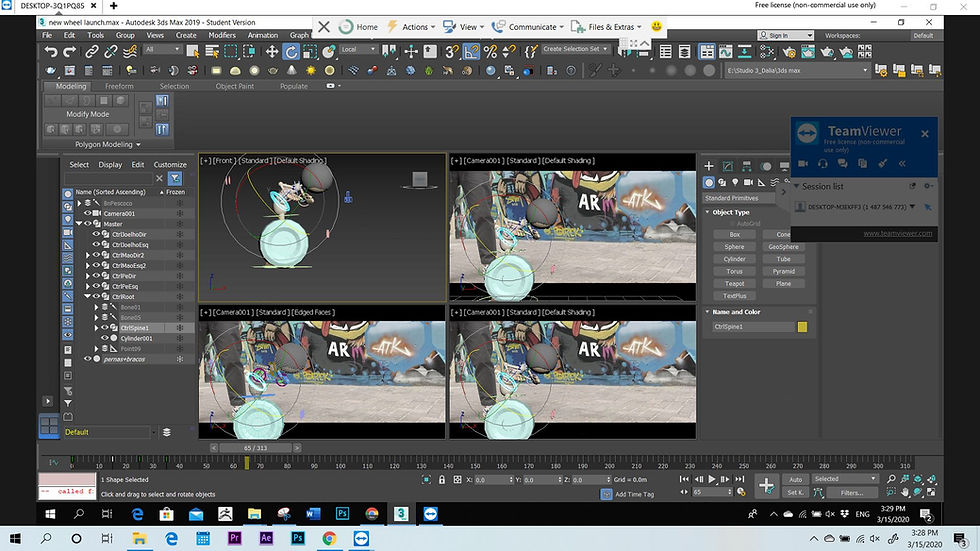The image size is (980, 551).
Task: Open the Tools menu
Action: coord(96,36)
